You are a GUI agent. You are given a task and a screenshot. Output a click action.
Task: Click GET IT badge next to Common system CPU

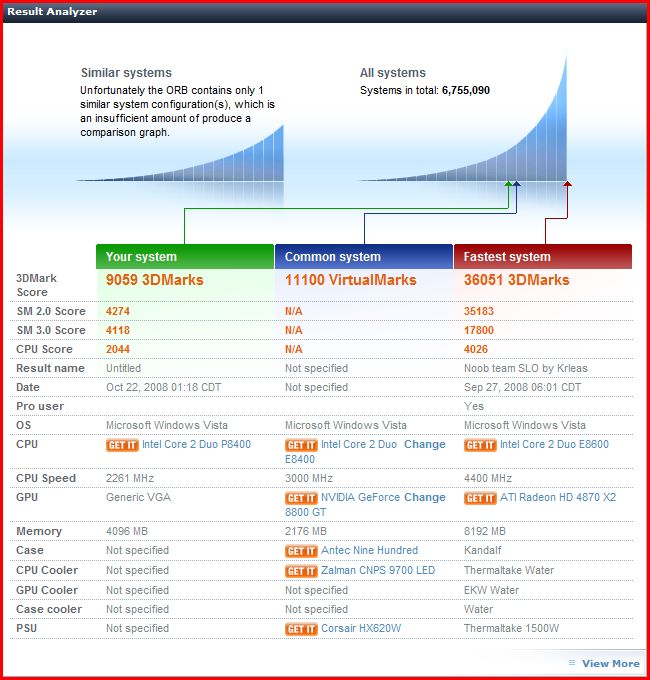[301, 445]
